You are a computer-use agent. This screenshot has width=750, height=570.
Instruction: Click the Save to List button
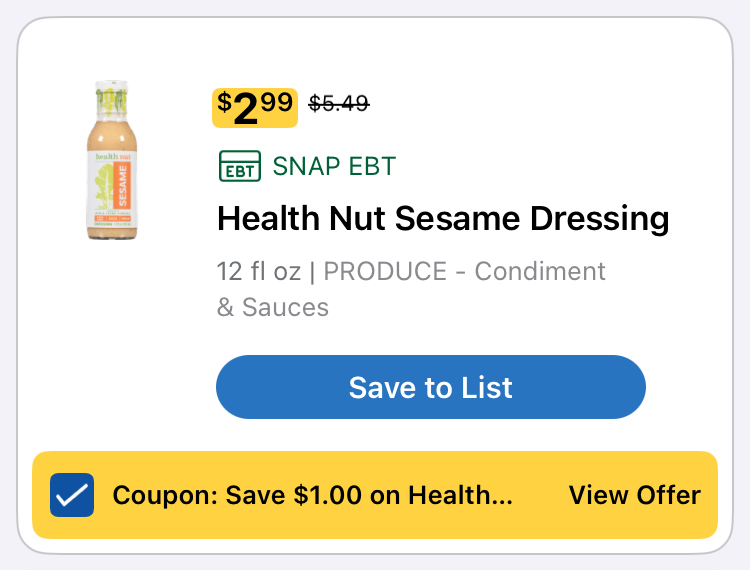(x=431, y=387)
